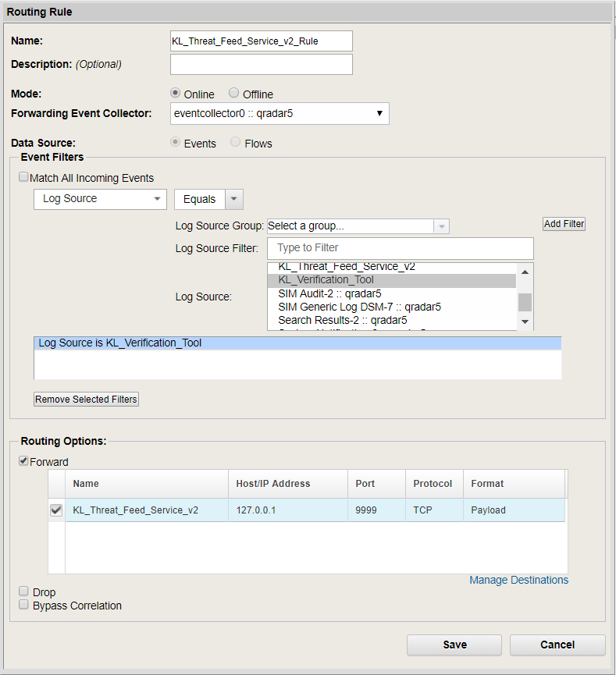Click the Add Filter button
Screen dimensions: 616x675
pos(564,224)
